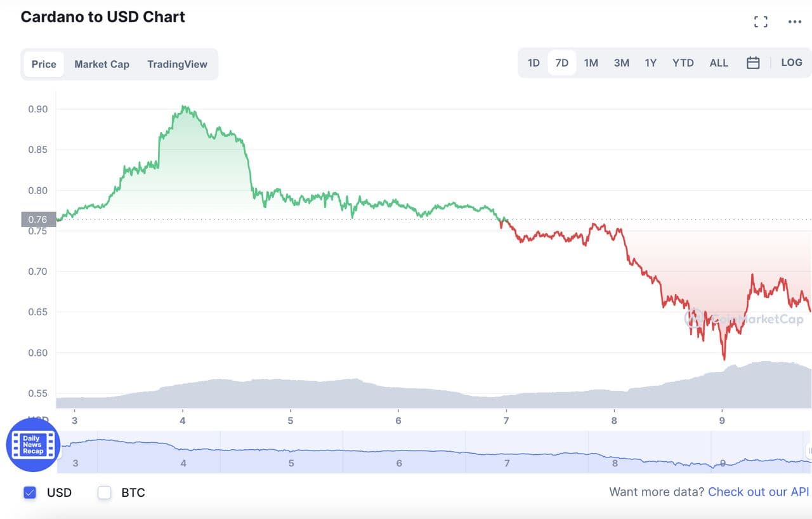Viewport: 812px width, 519px height.
Task: Open the Check out our API link
Action: [x=758, y=492]
